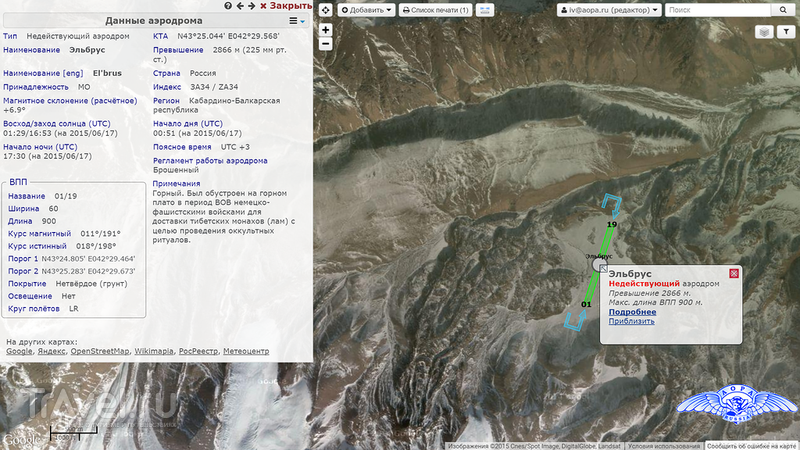The height and width of the screenshot is (450, 800).
Task: Click the magnifier search button
Action: (x=783, y=10)
